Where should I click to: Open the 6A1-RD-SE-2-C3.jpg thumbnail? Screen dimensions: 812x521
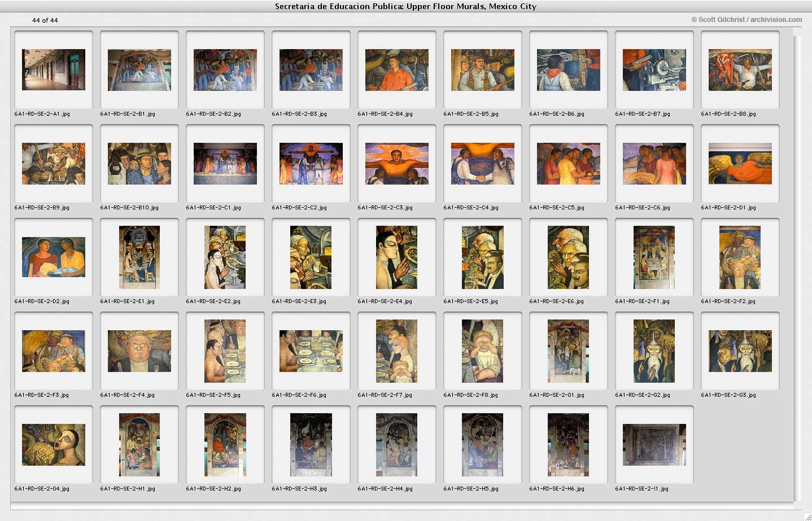click(397, 164)
